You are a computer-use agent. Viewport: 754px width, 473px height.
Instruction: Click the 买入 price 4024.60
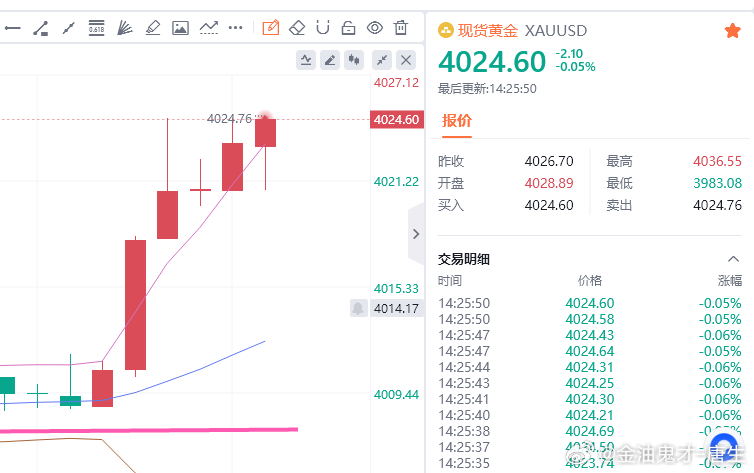click(549, 205)
